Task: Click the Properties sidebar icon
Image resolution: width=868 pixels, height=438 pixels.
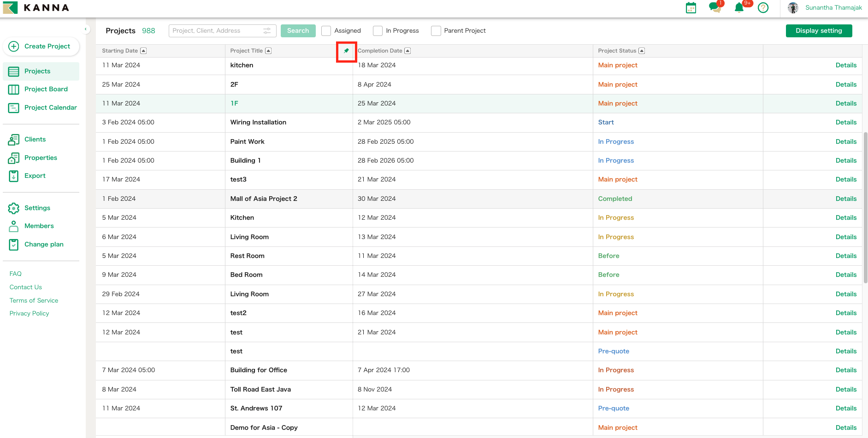Action: tap(14, 158)
